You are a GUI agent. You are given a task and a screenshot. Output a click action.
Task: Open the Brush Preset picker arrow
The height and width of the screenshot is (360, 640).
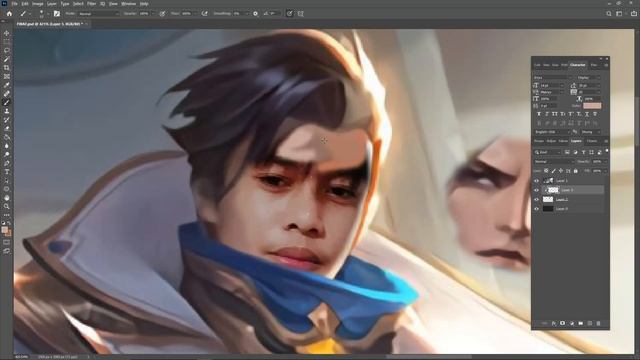click(48, 13)
